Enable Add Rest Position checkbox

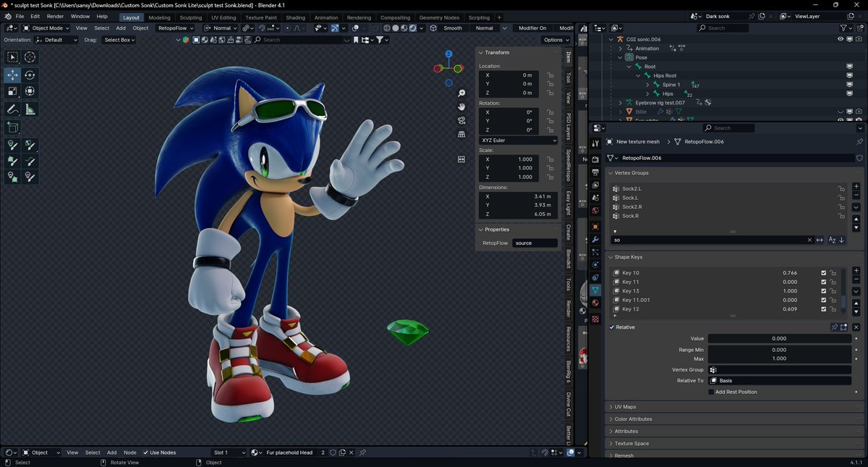pyautogui.click(x=711, y=392)
